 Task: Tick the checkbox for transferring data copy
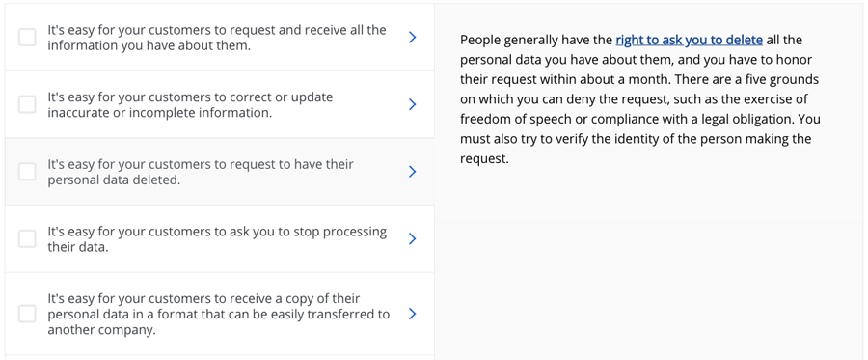pyautogui.click(x=27, y=314)
